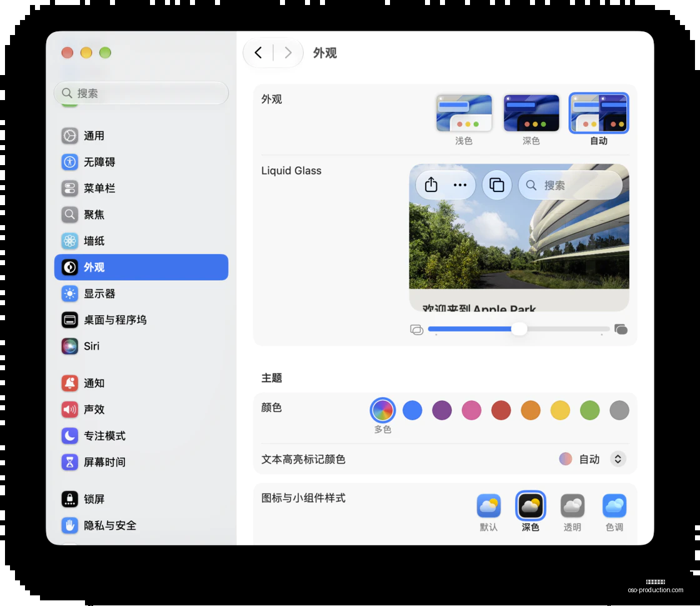
Task: Select the 深色 dark appearance thumbnail
Action: (x=531, y=113)
